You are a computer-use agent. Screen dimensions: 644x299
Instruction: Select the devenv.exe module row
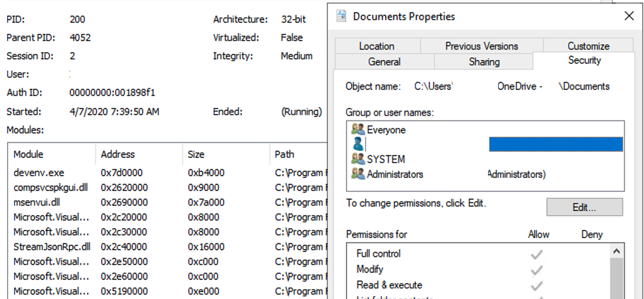(x=167, y=173)
